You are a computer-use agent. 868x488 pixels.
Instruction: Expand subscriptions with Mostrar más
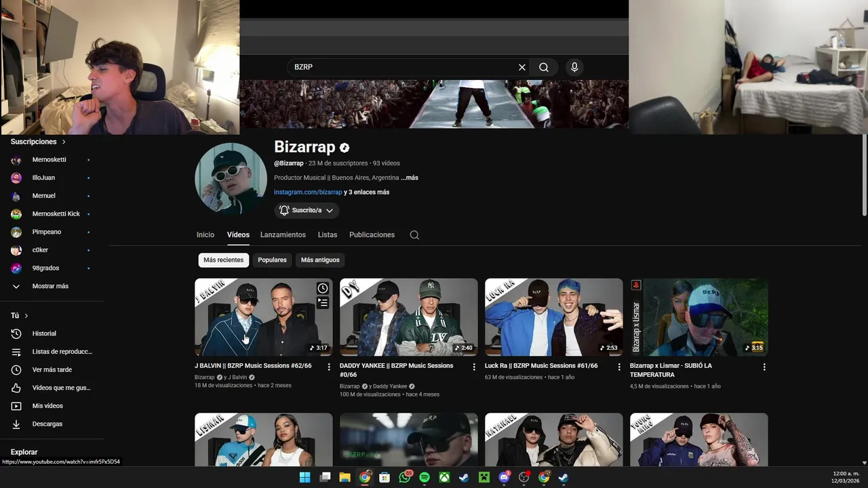click(x=52, y=286)
